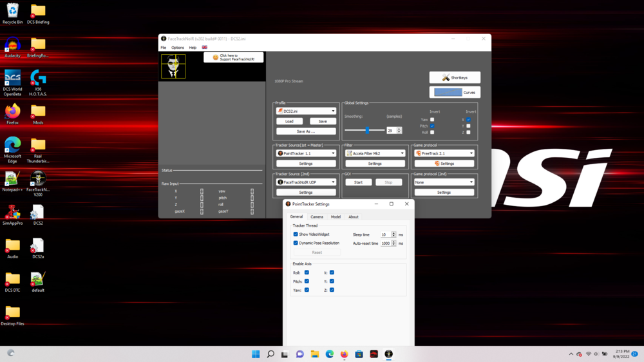Open the Curves editor
The height and width of the screenshot is (362, 644).
[455, 92]
